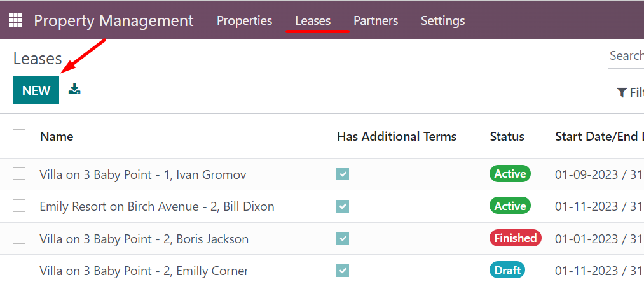This screenshot has height=284, width=644.
Task: Click the Finished status badge
Action: 516,238
